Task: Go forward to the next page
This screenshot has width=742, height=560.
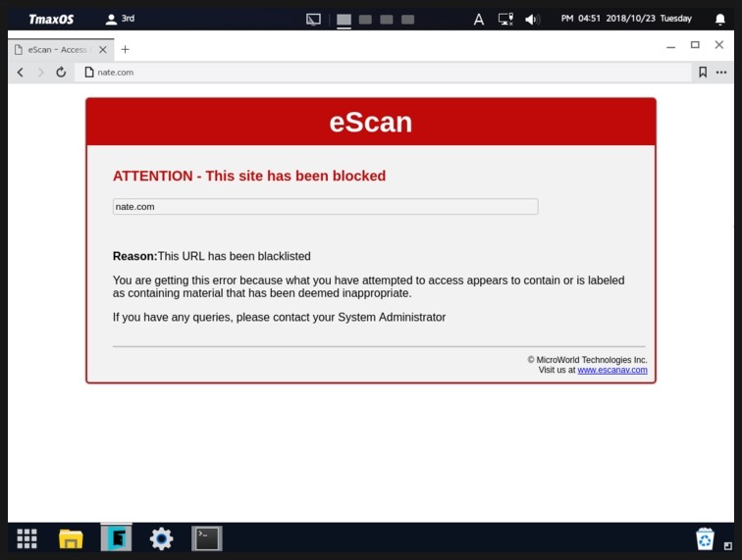Action: (x=40, y=73)
